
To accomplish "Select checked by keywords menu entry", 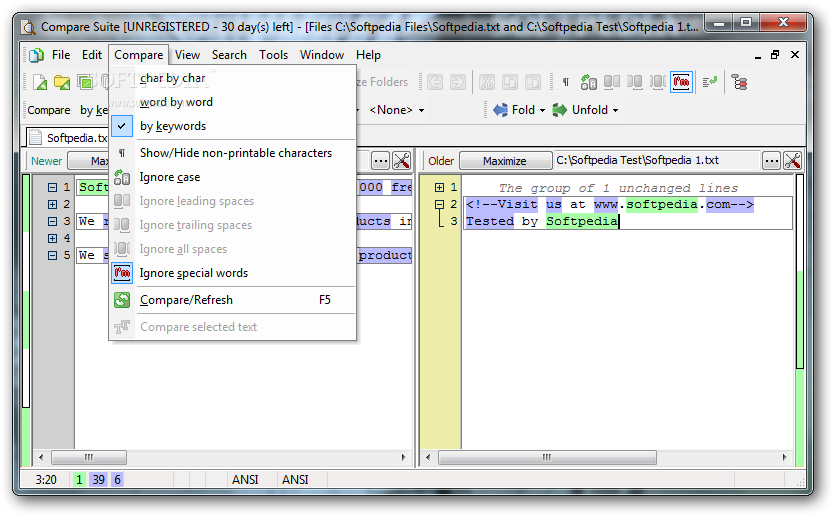I will (233, 126).
